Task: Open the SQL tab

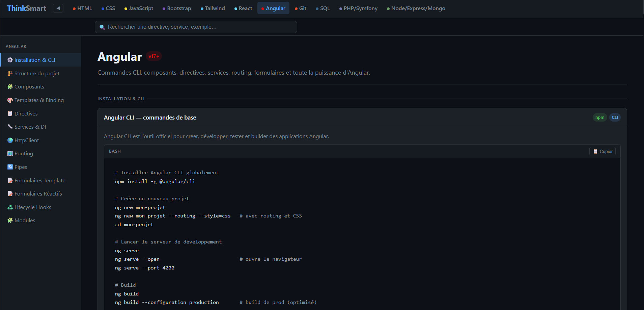Action: coord(323,8)
